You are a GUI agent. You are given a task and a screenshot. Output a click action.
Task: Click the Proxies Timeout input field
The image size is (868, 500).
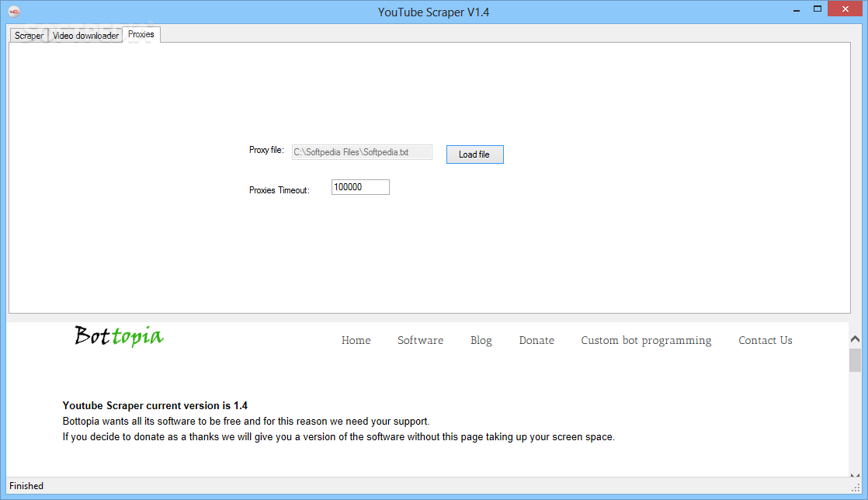point(360,187)
